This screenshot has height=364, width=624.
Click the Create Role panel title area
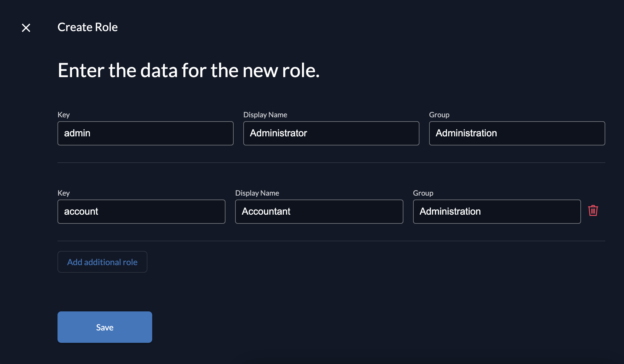87,27
